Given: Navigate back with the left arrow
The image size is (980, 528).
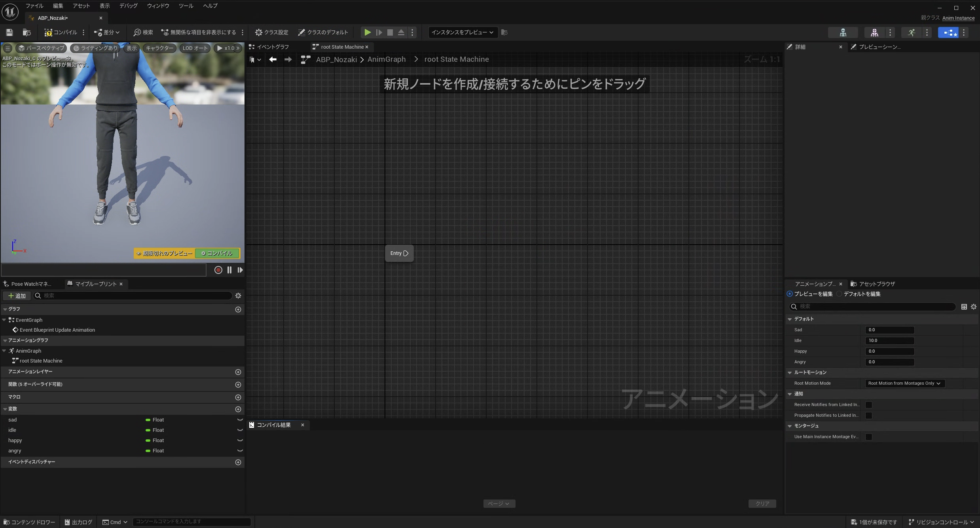Looking at the screenshot, I should pos(273,59).
